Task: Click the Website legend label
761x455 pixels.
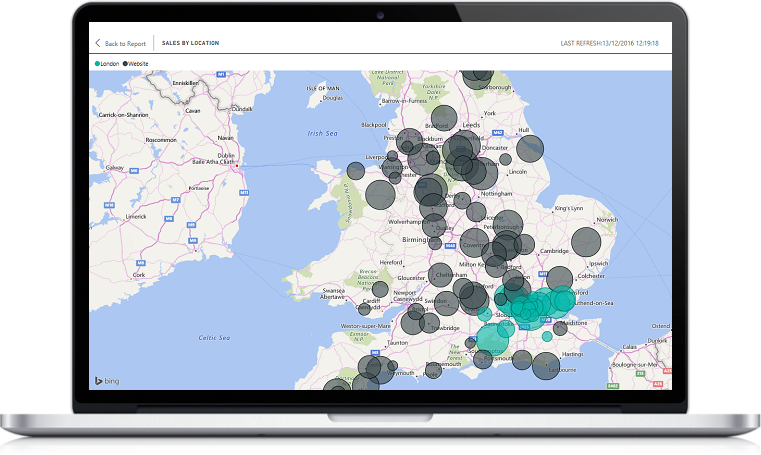Action: [140, 62]
